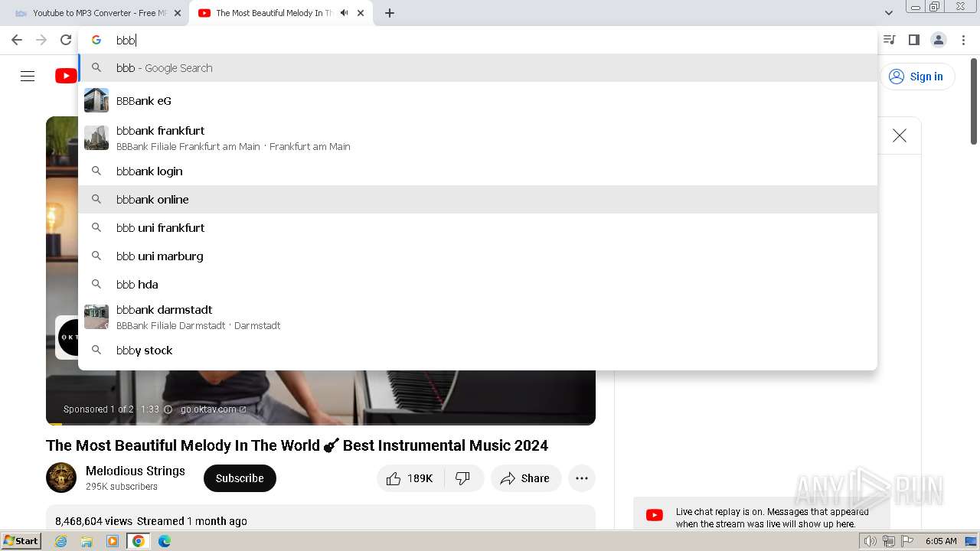Share the video
980x551 pixels.
pos(526,478)
